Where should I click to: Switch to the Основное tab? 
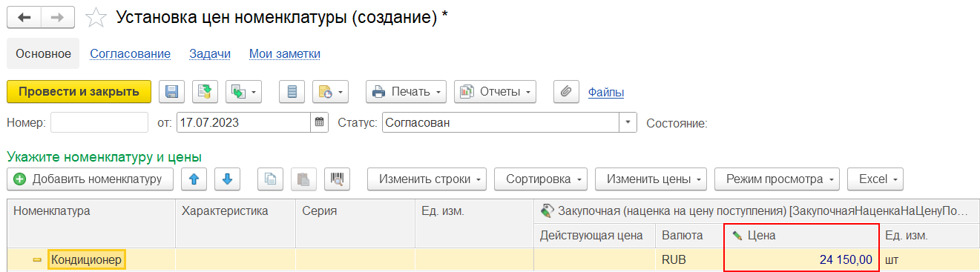pos(43,53)
